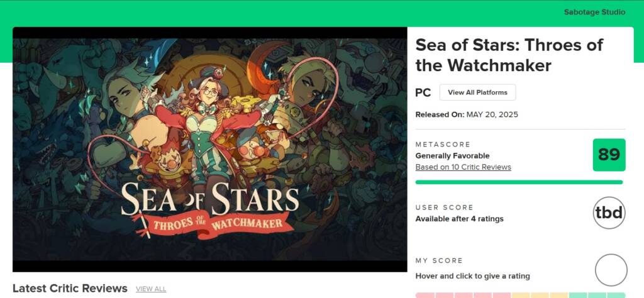This screenshot has width=644, height=298.
Task: Select the first red rating segment
Action: pyautogui.click(x=425, y=295)
